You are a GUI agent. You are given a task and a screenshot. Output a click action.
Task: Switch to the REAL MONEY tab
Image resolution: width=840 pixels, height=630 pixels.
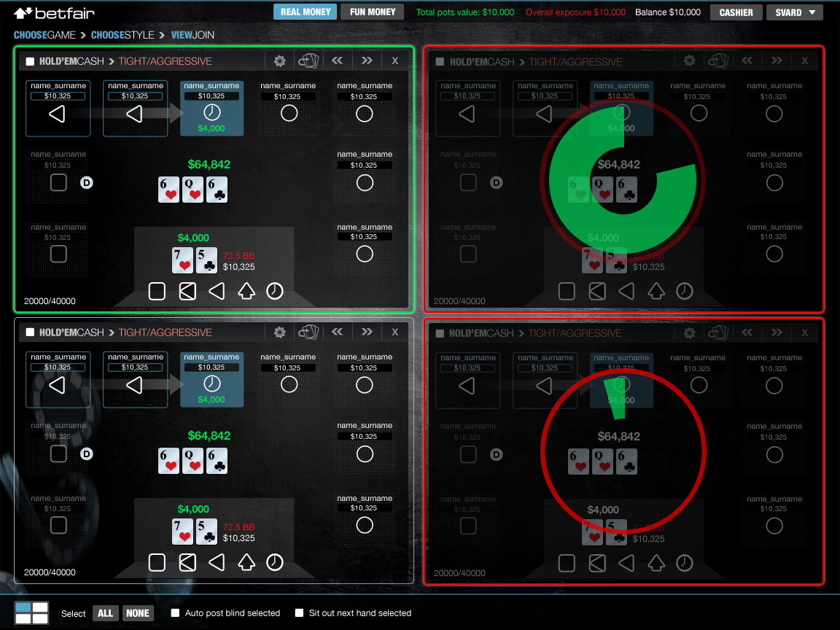[306, 12]
